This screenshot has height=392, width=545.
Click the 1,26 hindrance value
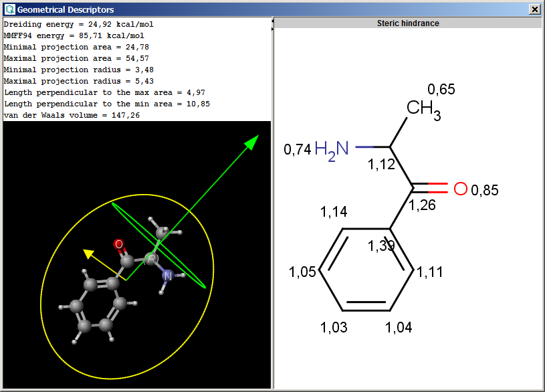coord(422,205)
